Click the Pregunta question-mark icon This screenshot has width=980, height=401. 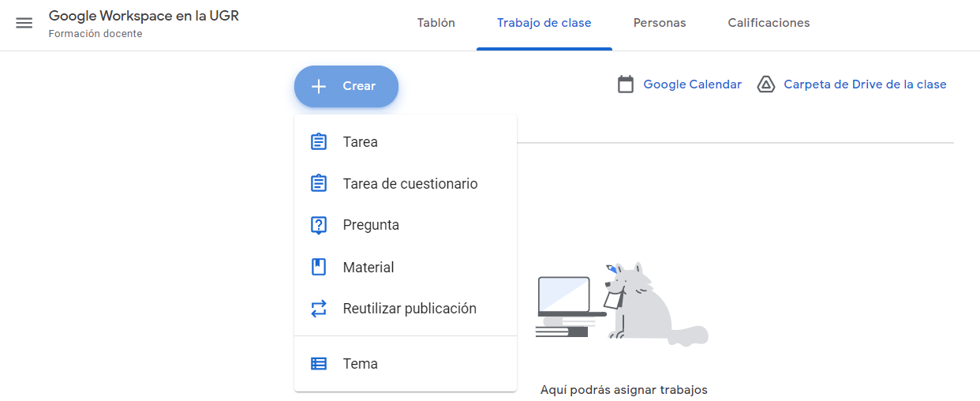click(x=319, y=226)
